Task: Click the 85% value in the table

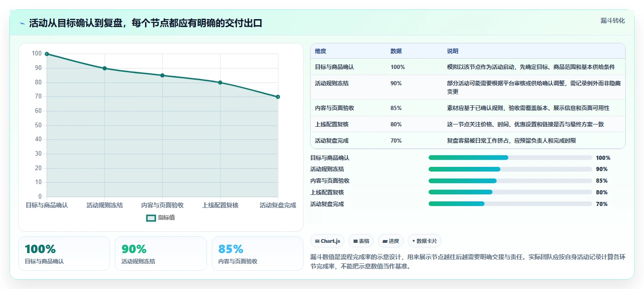Action: point(396,108)
